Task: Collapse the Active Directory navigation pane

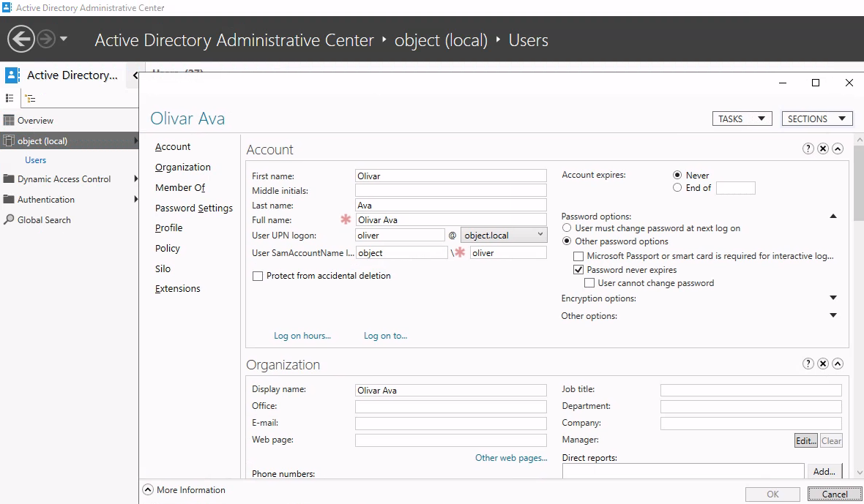Action: point(135,75)
